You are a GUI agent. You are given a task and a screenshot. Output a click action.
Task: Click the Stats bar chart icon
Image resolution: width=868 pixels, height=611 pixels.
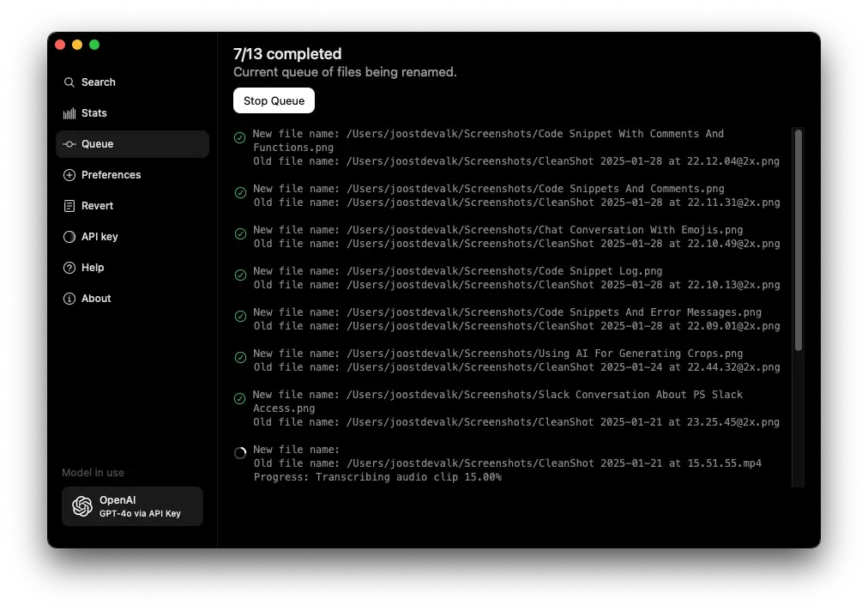pyautogui.click(x=69, y=113)
